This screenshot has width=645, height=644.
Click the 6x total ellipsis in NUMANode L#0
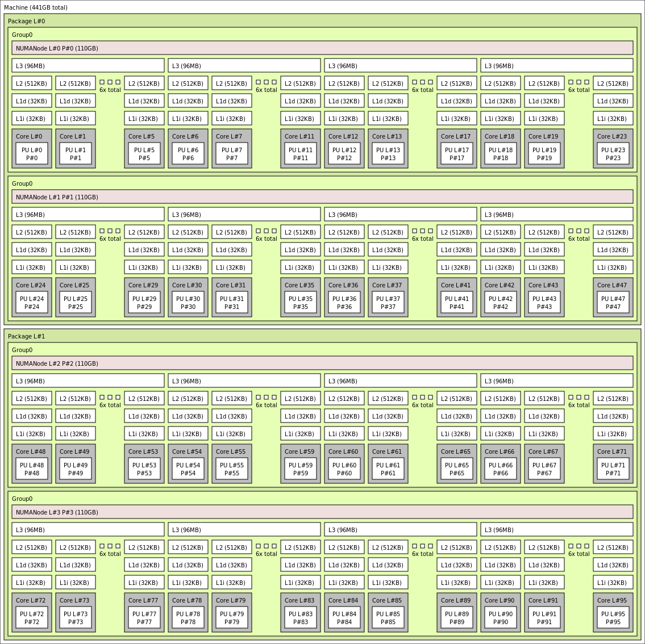(110, 86)
